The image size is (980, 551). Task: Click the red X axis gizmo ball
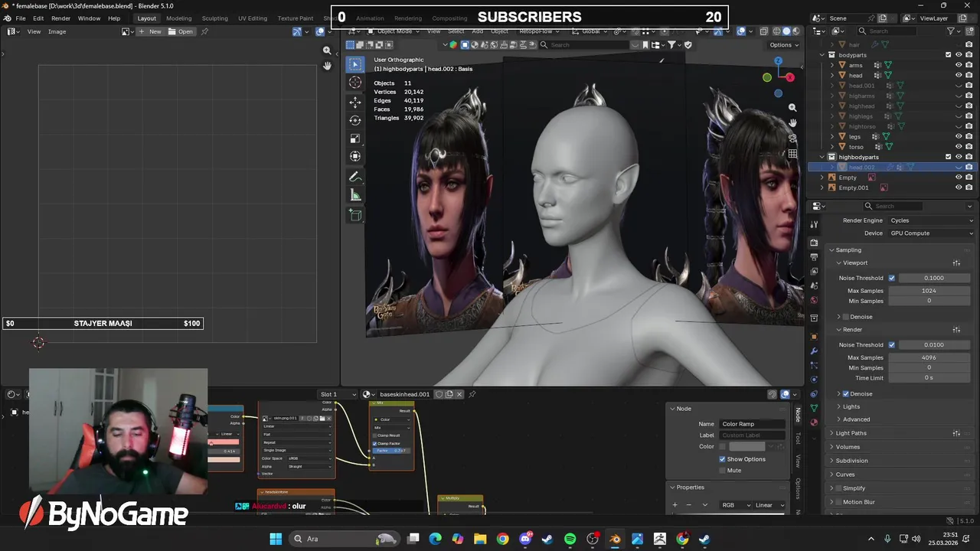click(x=790, y=77)
